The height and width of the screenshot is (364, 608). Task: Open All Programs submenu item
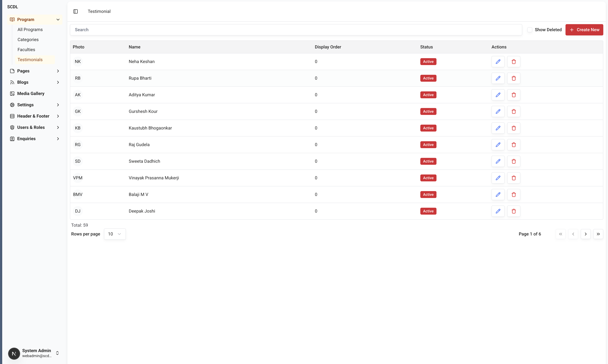[x=30, y=29]
